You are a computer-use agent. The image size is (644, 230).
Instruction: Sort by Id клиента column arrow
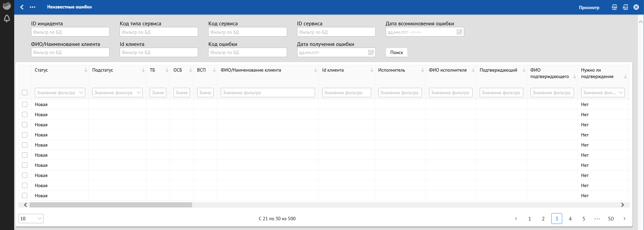[x=372, y=70]
